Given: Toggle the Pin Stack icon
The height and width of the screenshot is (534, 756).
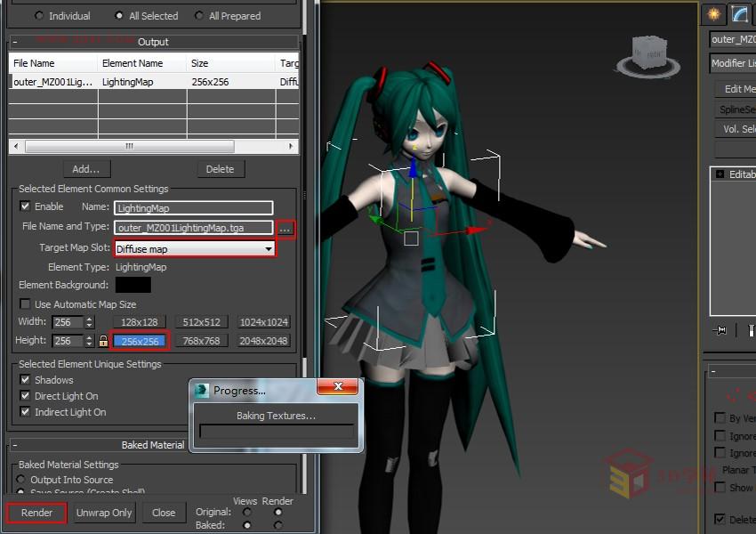Looking at the screenshot, I should click(x=720, y=330).
